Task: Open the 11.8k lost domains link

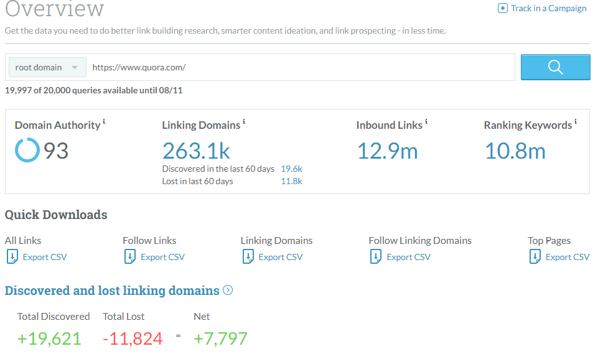Action: [291, 181]
